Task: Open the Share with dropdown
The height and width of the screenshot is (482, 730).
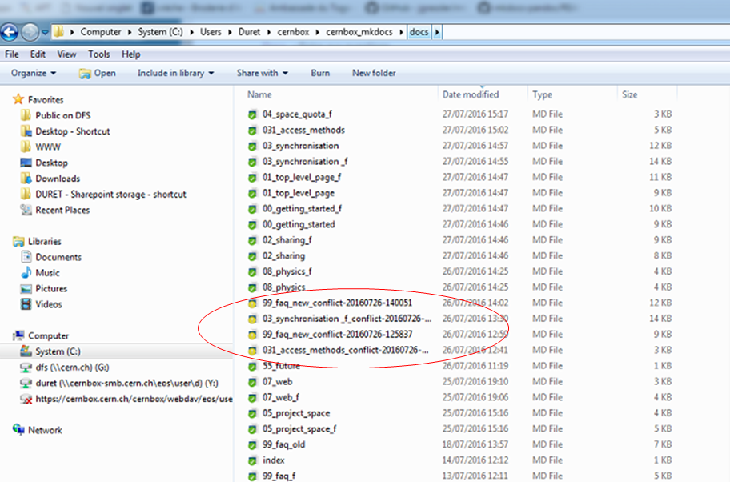Action: pyautogui.click(x=262, y=73)
